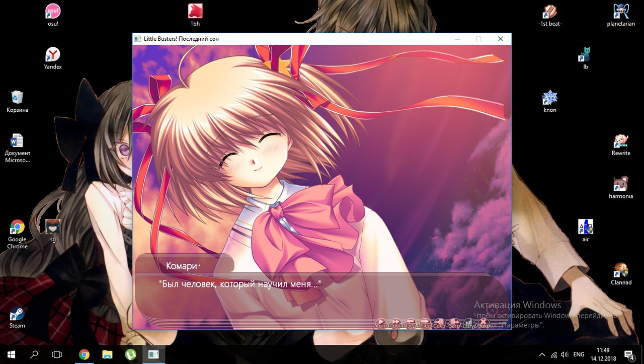644x364 pixels.
Task: Advance text with the След button
Action: pos(425,323)
